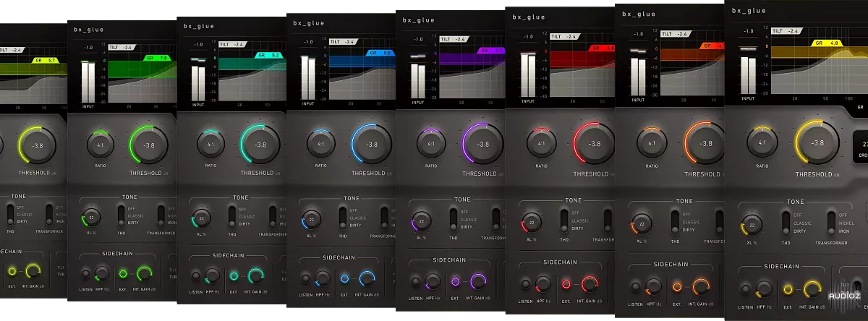Toggle the Listen button in green panel
868x321 pixels.
coord(86,274)
